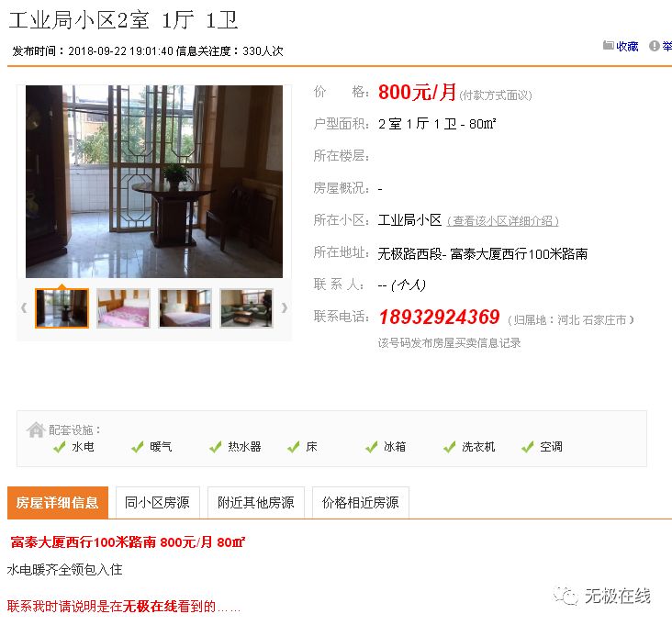The image size is (672, 625).
Task: Open the 附近其他房源 tab
Action: 256,503
